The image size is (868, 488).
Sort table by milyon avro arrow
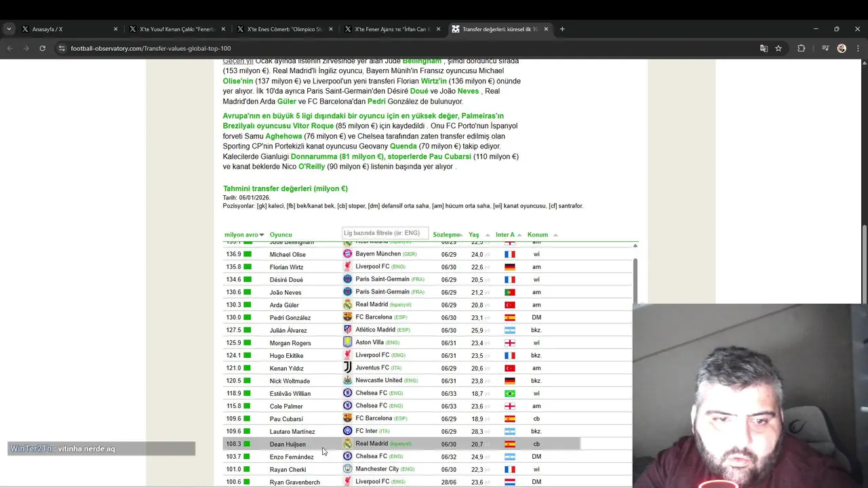click(262, 235)
